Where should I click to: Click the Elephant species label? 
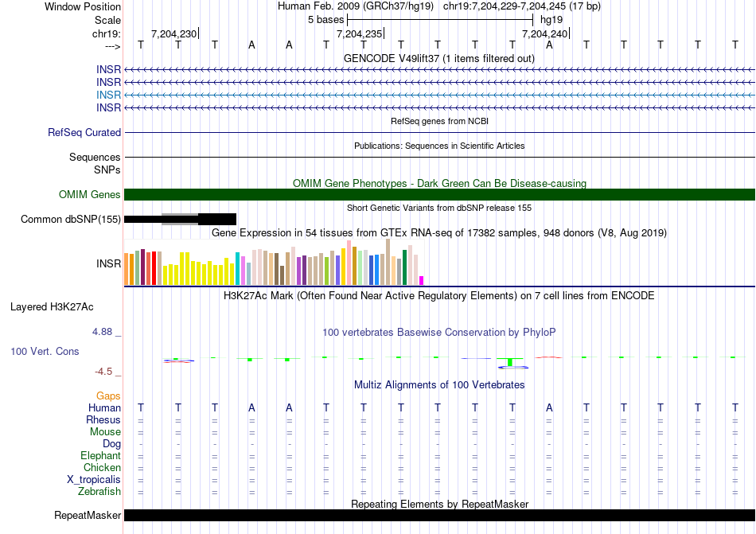[x=100, y=456]
